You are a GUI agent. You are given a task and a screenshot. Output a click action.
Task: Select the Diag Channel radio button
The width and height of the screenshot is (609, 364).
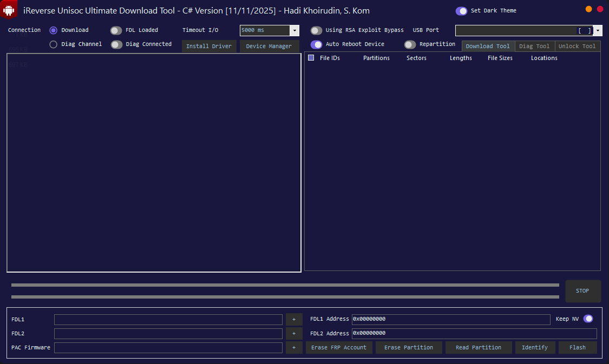[x=53, y=44]
